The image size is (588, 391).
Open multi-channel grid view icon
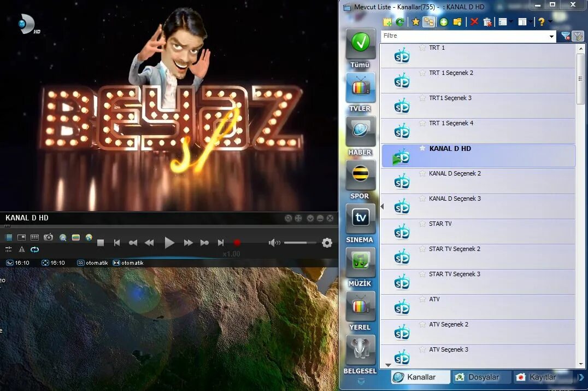(x=34, y=237)
